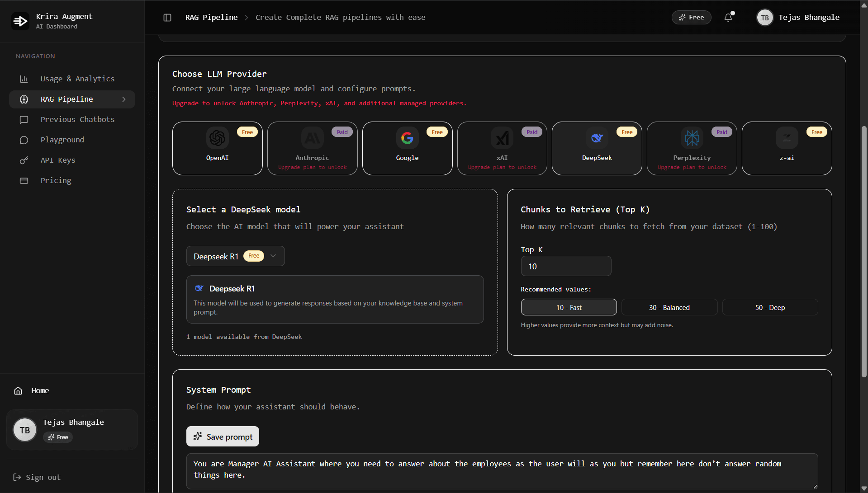Screen dimensions: 868x493
Task: Select the 30 - Balanced recommended value
Action: point(669,307)
